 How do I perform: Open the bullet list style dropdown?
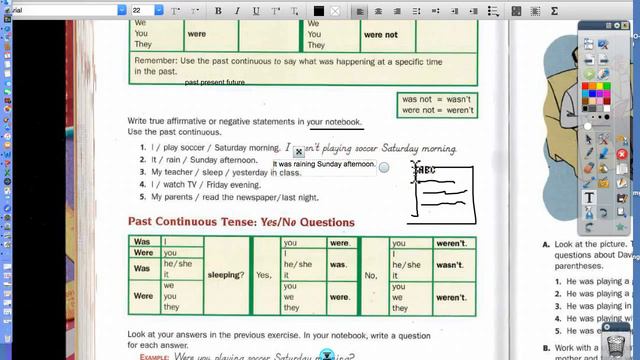pos(493,11)
